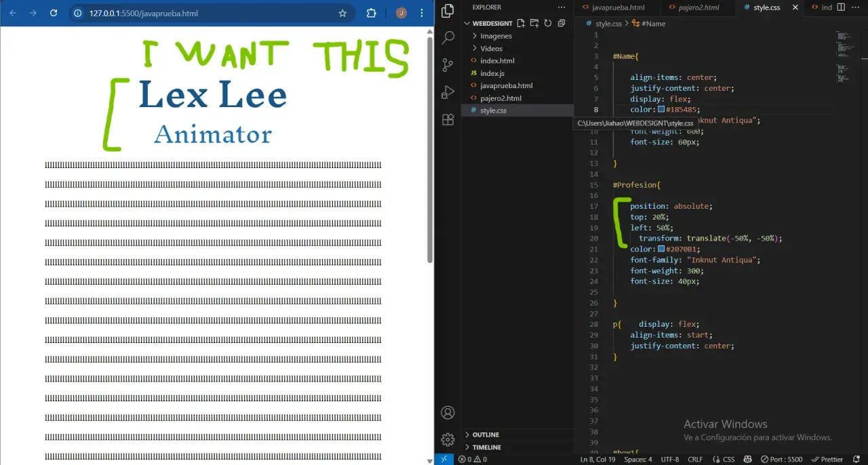Click the Chrome address bar URL
Image resolution: width=868 pixels, height=465 pixels.
[144, 13]
